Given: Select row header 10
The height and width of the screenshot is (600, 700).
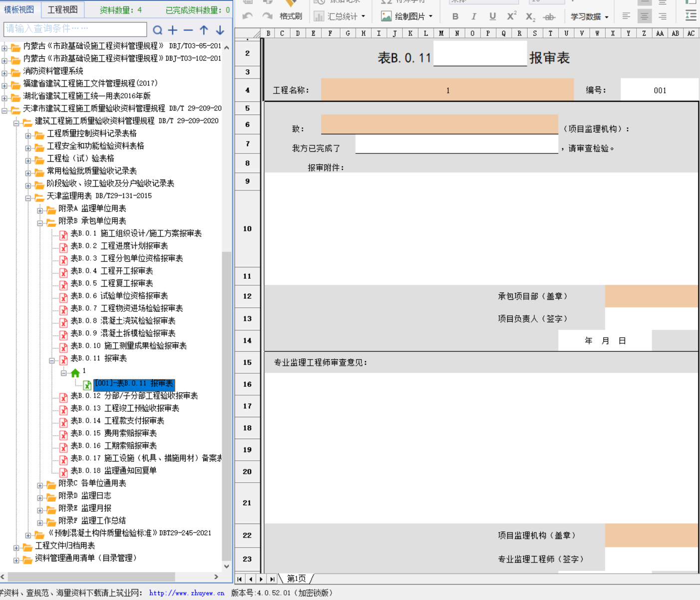Looking at the screenshot, I should pyautogui.click(x=247, y=229).
